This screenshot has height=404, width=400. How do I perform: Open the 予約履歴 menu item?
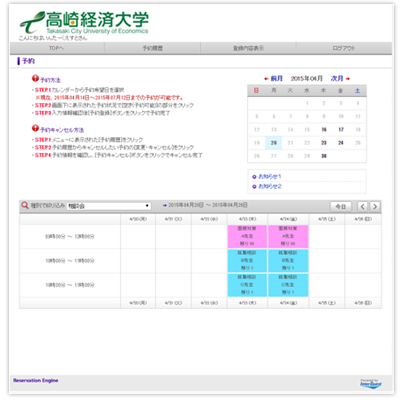coord(152,48)
